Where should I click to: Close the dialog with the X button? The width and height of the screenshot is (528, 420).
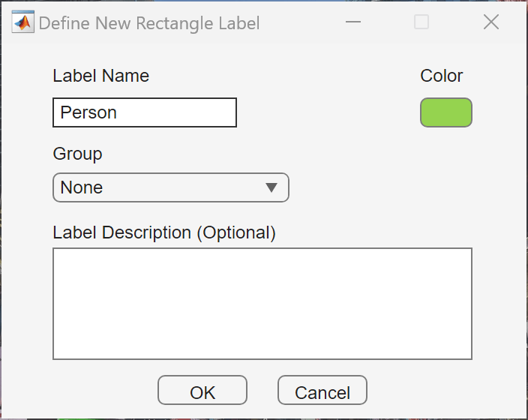(x=491, y=22)
